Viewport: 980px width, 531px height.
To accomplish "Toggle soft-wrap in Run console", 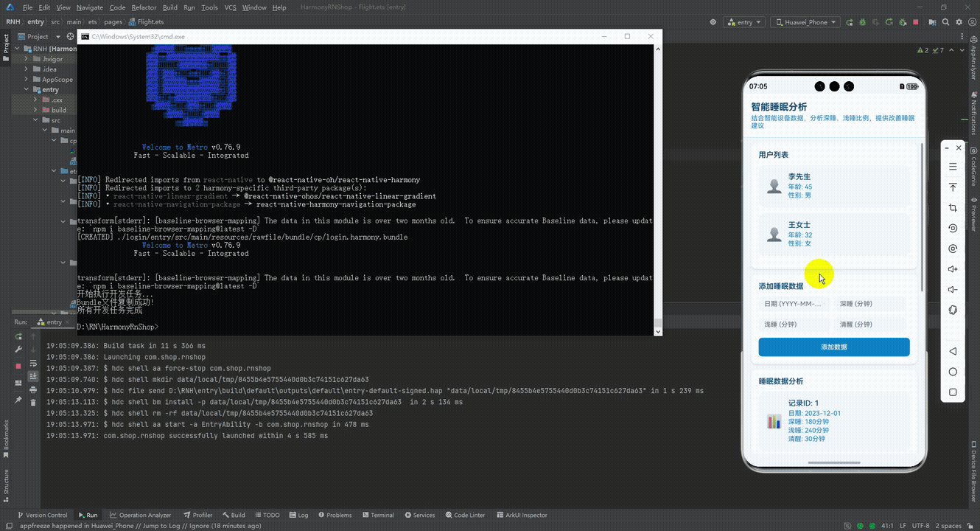I will (x=33, y=364).
